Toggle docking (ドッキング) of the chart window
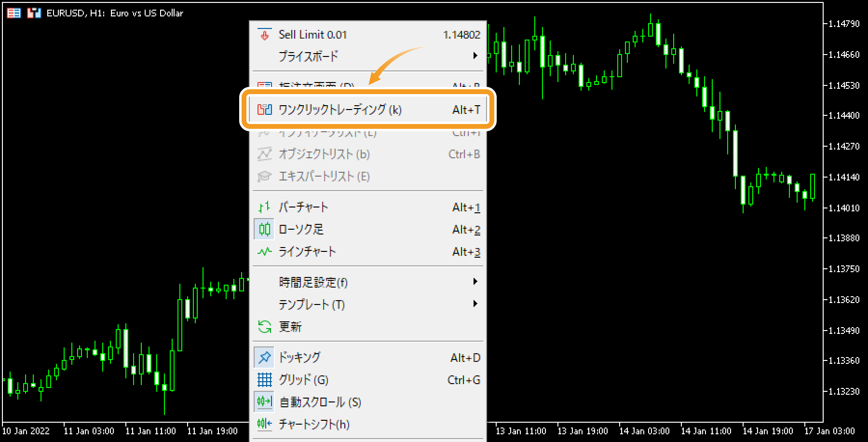Viewport: 868px width, 442px height. 299,358
